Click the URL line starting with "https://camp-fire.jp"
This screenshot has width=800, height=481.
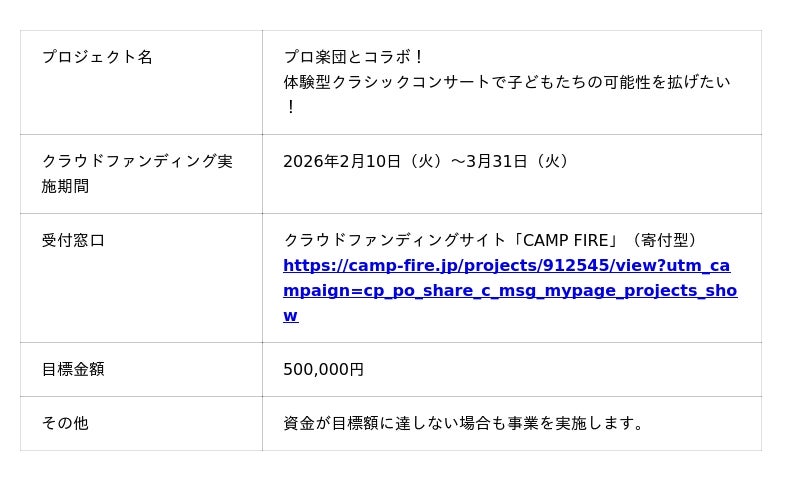(506, 265)
